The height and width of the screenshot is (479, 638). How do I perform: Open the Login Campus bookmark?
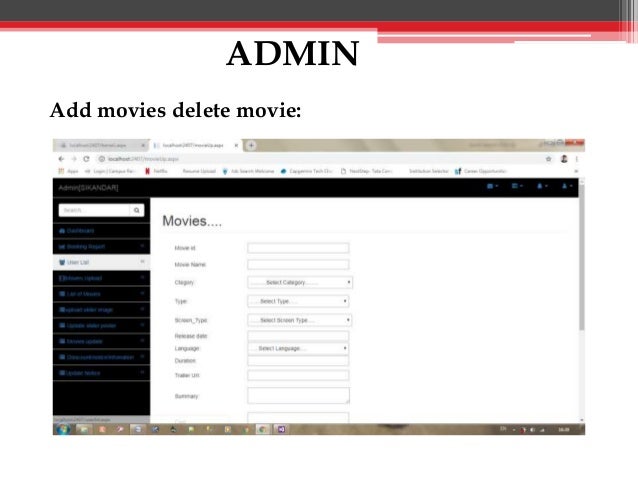point(110,171)
